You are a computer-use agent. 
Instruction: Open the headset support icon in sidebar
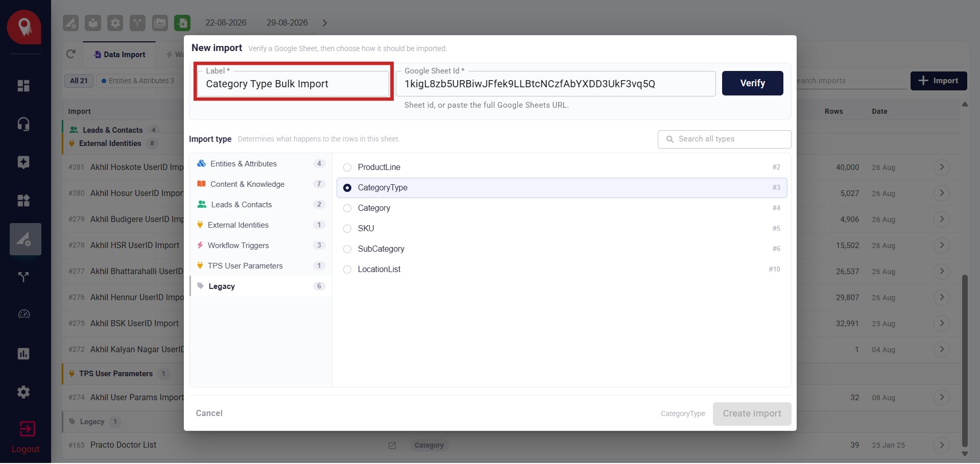23,124
